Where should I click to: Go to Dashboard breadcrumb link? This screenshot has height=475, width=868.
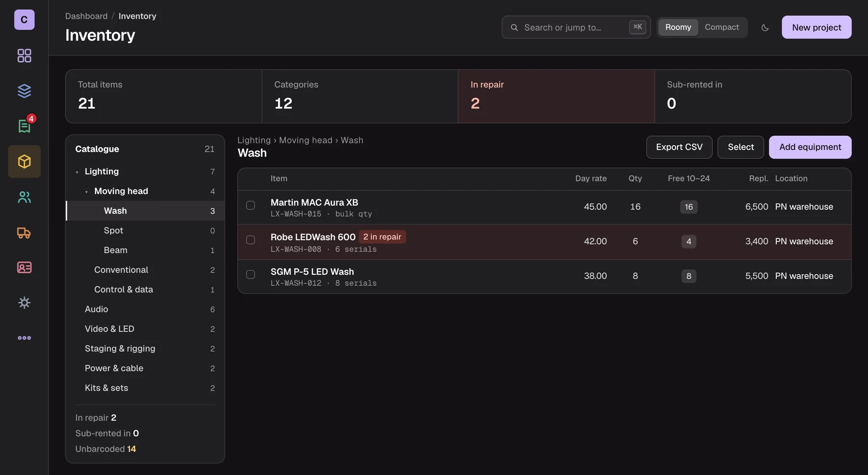[86, 16]
